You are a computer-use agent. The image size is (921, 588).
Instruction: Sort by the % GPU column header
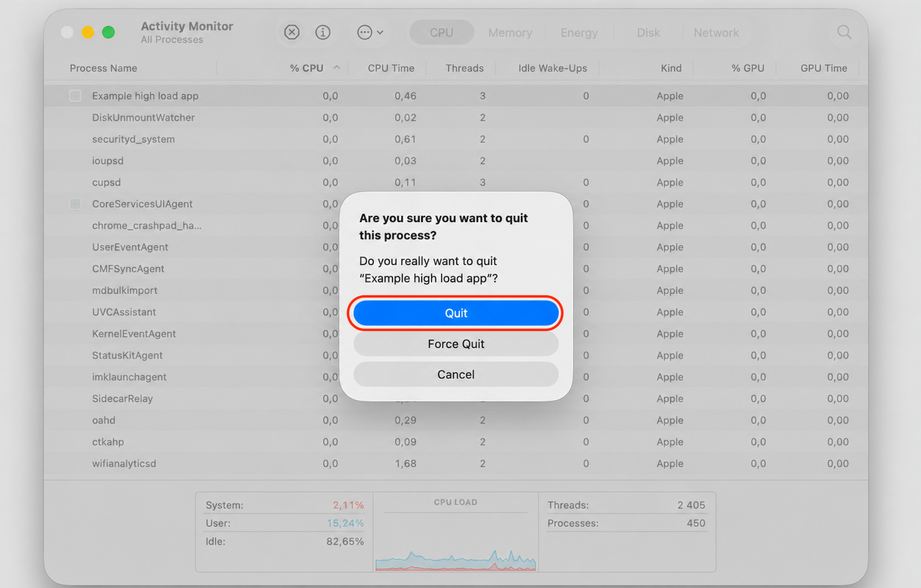(748, 68)
